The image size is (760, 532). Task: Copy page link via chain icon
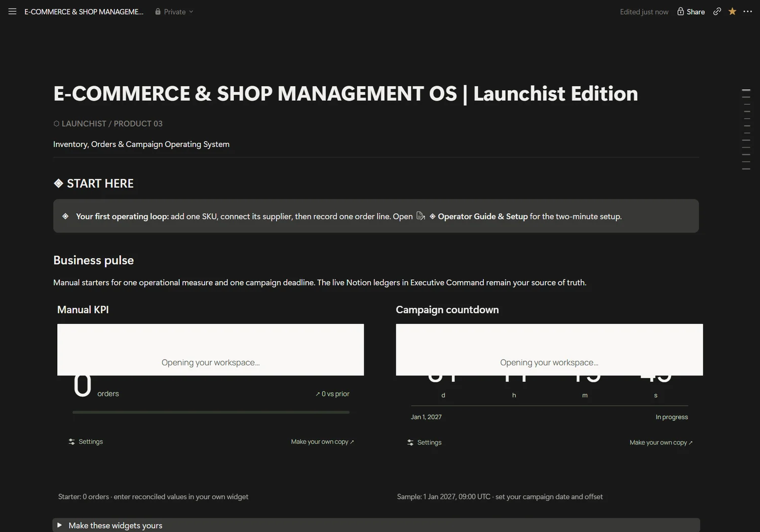(717, 11)
